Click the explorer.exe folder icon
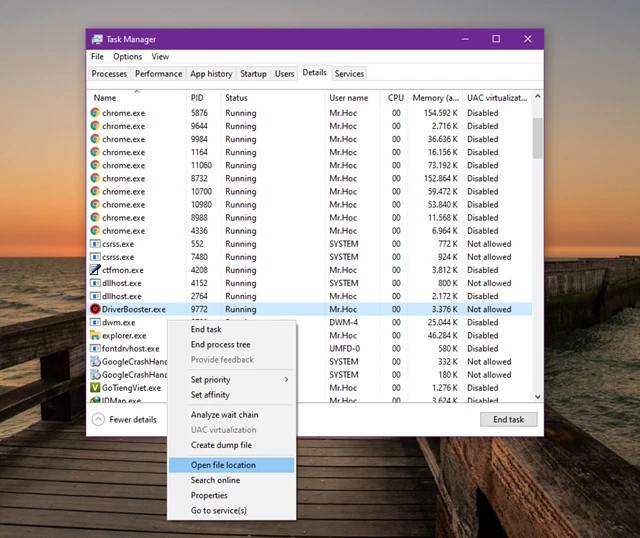The width and height of the screenshot is (640, 538). [x=95, y=336]
